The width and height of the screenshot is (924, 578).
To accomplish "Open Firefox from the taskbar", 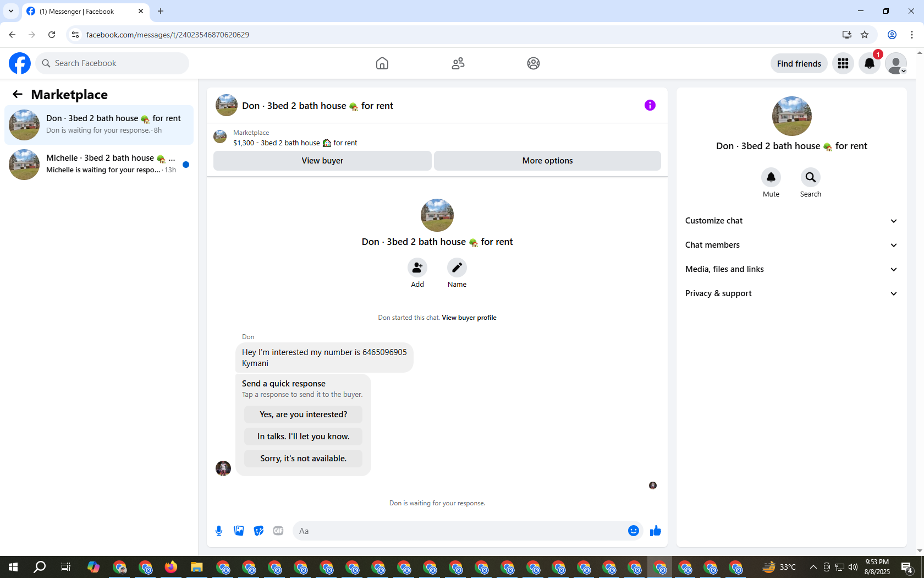I will tap(171, 567).
